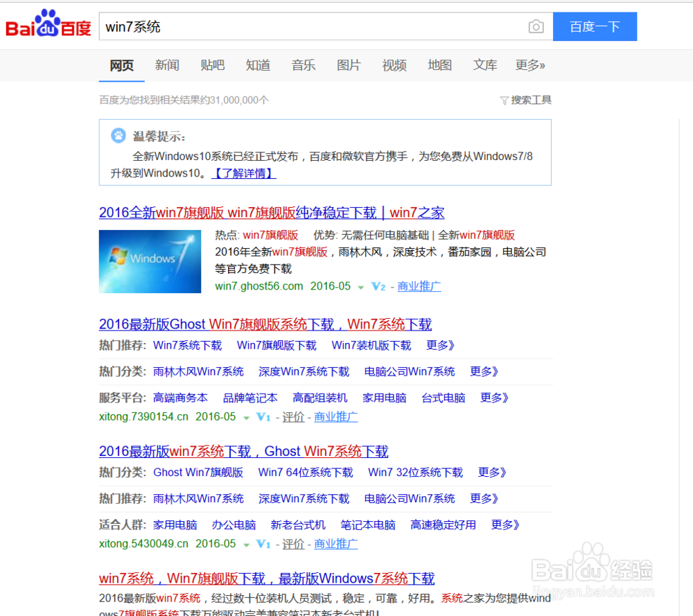Screen dimensions: 693x616
Task: Open result 2016最新版win7系统下载，Ghost Win7系统下载
Action: (243, 452)
